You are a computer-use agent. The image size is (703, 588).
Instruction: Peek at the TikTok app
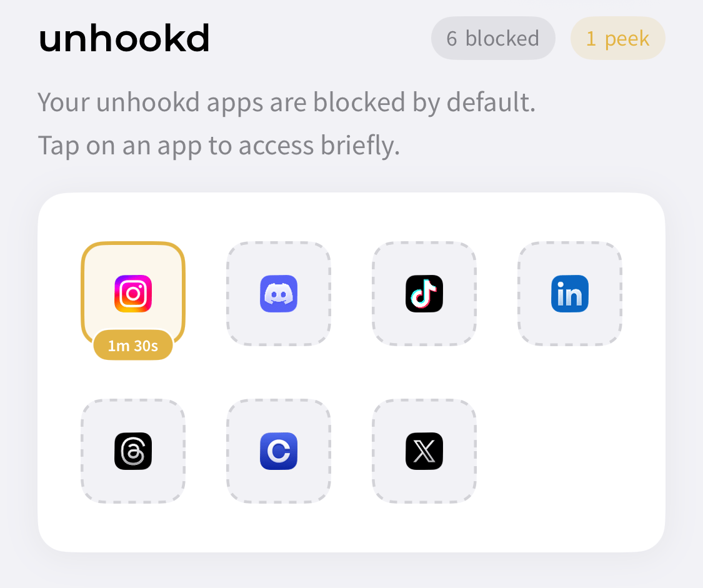tap(424, 294)
